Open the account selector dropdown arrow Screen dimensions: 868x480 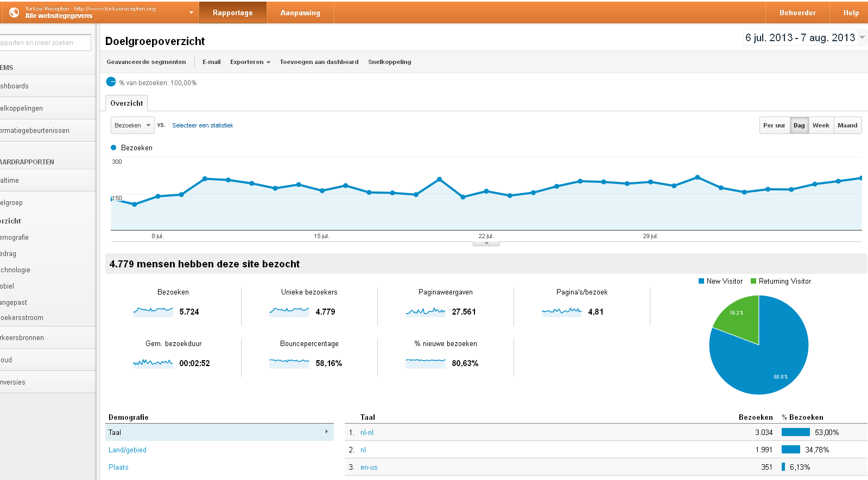point(191,12)
